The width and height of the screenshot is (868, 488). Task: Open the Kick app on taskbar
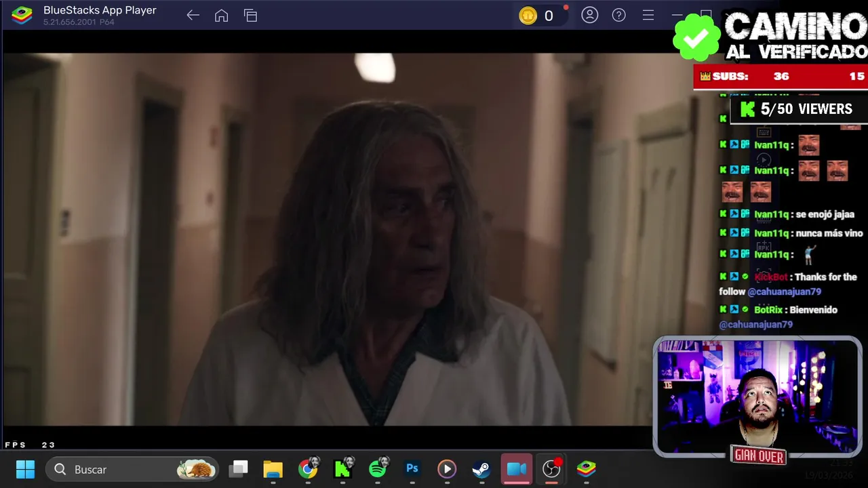tap(342, 469)
